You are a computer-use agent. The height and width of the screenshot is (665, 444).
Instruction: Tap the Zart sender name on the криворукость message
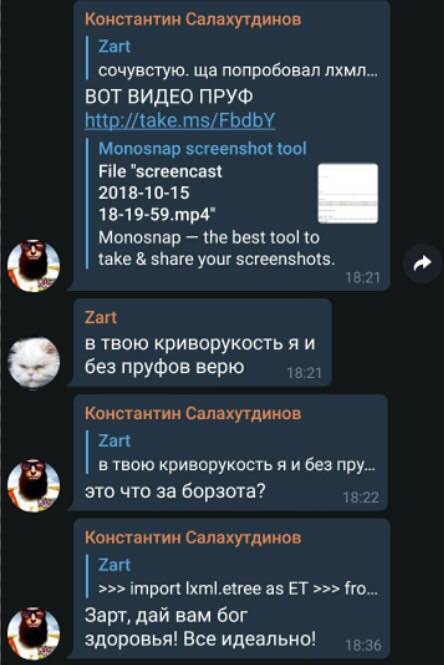101,317
